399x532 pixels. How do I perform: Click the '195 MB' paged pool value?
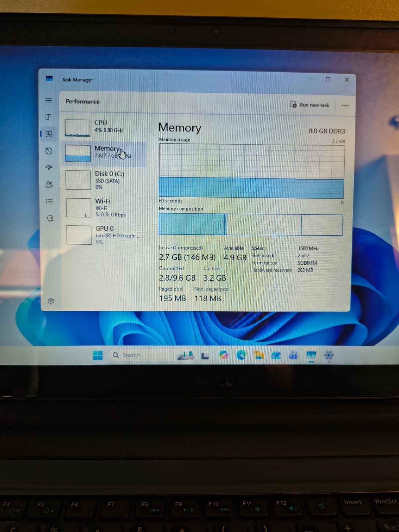click(x=173, y=298)
